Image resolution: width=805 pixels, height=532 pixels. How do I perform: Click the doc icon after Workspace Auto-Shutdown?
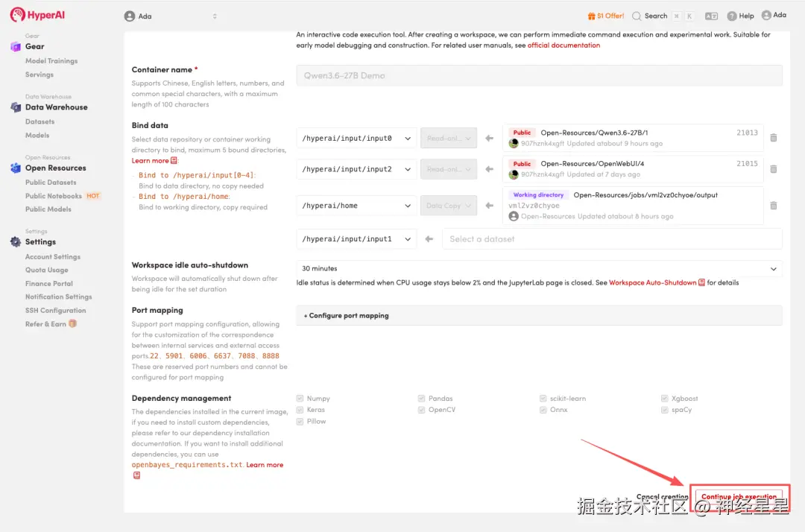tap(701, 282)
